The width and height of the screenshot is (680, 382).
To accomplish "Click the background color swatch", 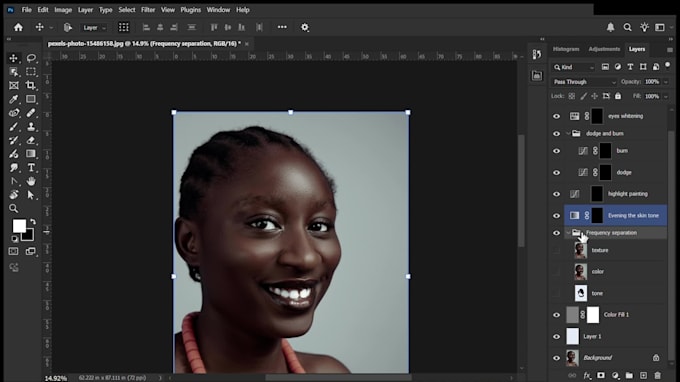I will click(x=29, y=235).
